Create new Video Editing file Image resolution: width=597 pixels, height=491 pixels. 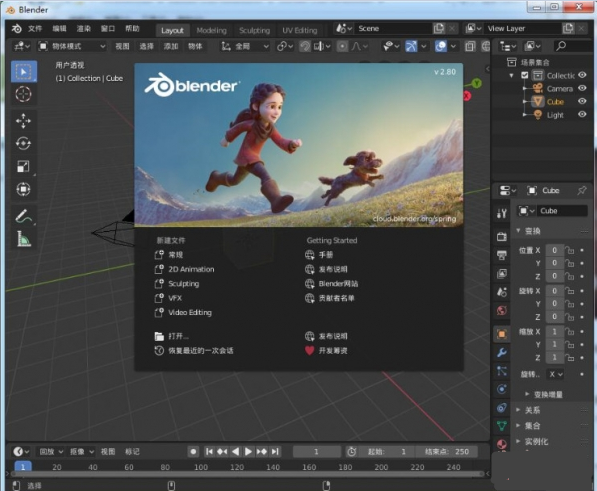[x=183, y=312]
